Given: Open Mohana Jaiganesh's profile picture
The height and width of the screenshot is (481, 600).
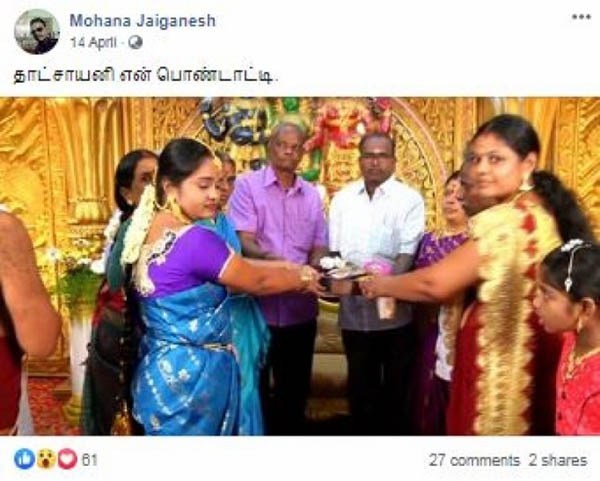Looking at the screenshot, I should [x=37, y=31].
